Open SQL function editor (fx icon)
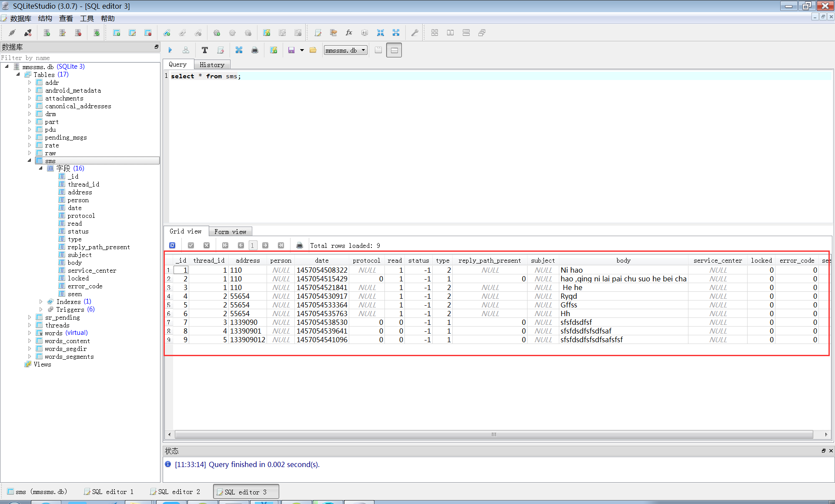The image size is (835, 504). 349,33
